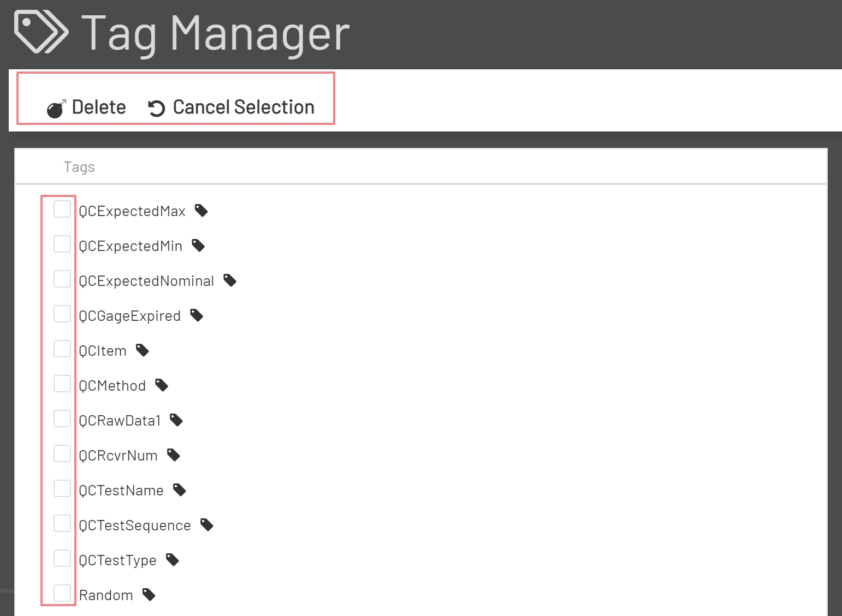
Task: Enable the QCTestType checkbox
Action: point(62,558)
